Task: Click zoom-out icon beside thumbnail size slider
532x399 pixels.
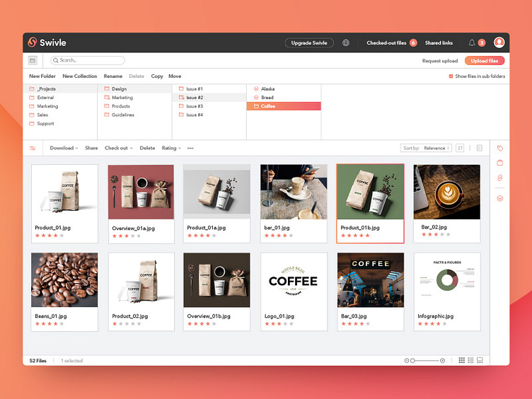Action: click(406, 361)
